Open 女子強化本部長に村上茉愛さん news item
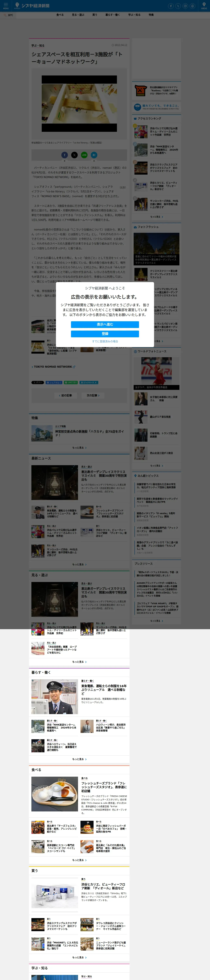Viewport: 210px width, 980px height. click(157, 399)
